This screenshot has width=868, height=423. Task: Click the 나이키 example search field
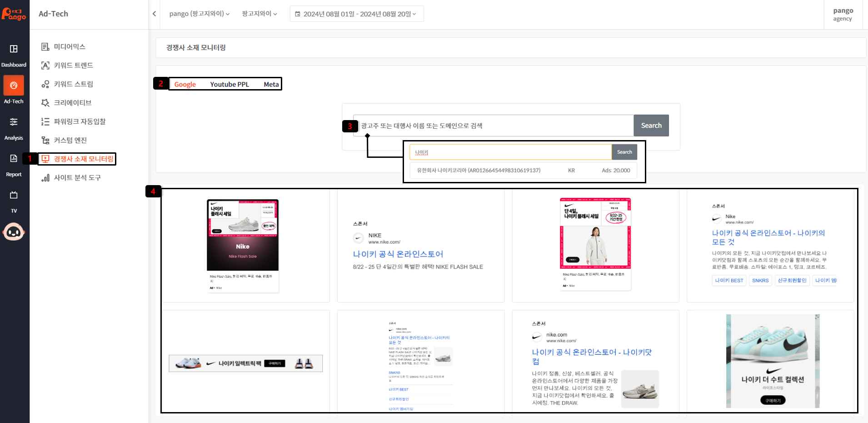tap(510, 152)
